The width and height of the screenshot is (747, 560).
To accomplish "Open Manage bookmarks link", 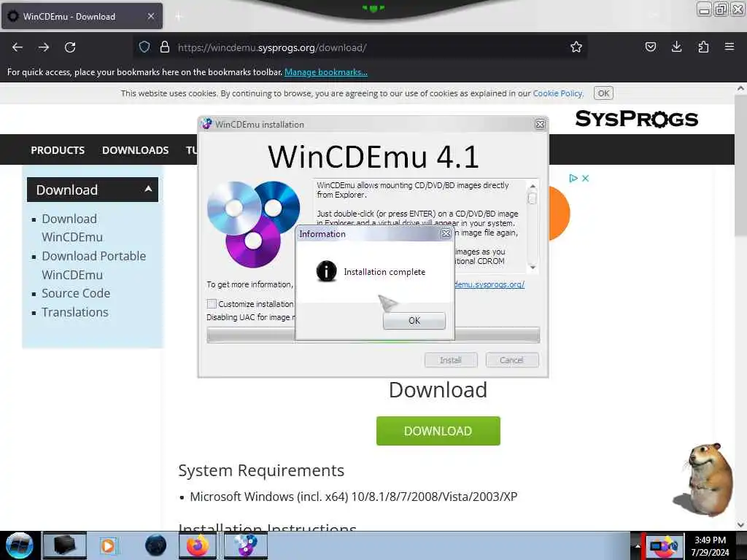I will (x=326, y=72).
